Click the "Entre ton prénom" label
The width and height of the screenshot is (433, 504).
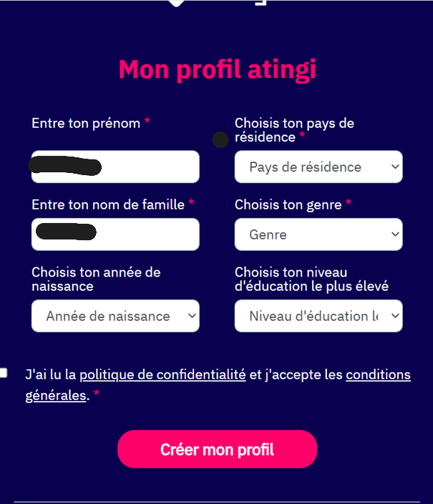86,123
